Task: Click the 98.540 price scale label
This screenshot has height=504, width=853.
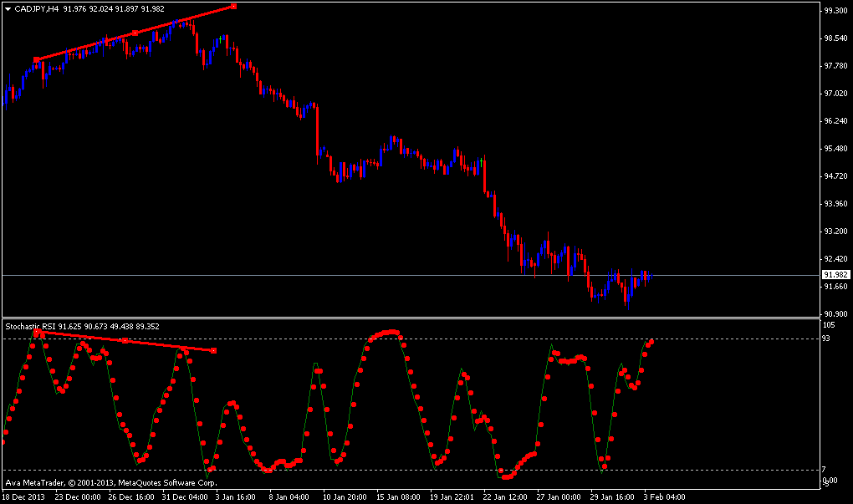Action: point(835,38)
